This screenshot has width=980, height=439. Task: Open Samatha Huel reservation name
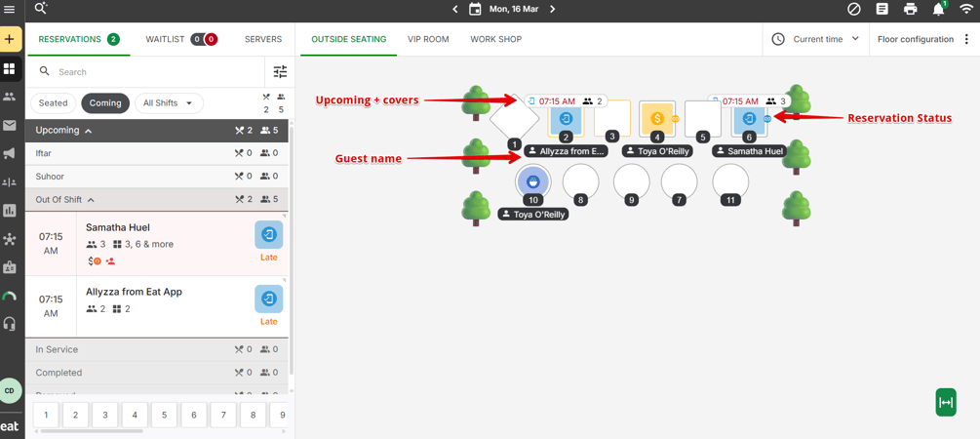coord(117,227)
